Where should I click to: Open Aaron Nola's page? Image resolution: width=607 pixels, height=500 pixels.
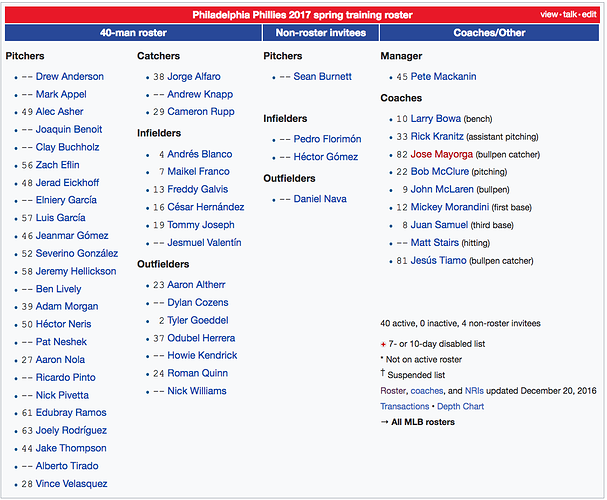[60, 360]
